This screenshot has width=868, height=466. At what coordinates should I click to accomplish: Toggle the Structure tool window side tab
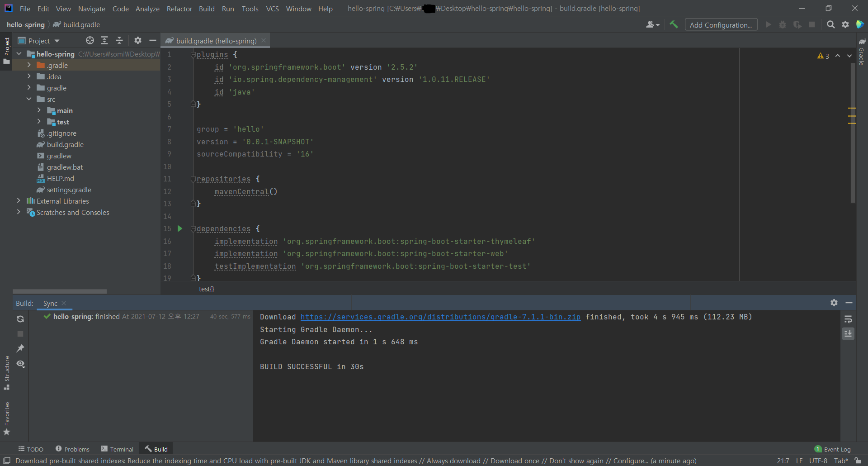(x=6, y=373)
